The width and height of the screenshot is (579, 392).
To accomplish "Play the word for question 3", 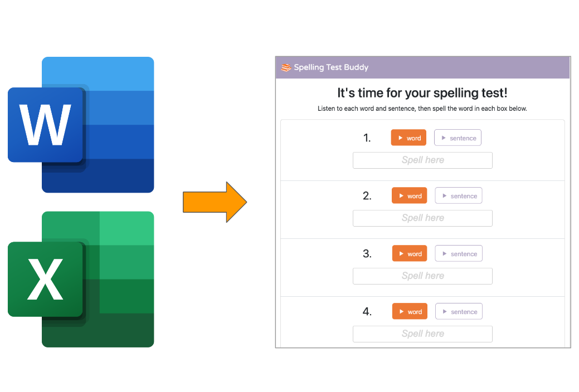I will point(410,254).
